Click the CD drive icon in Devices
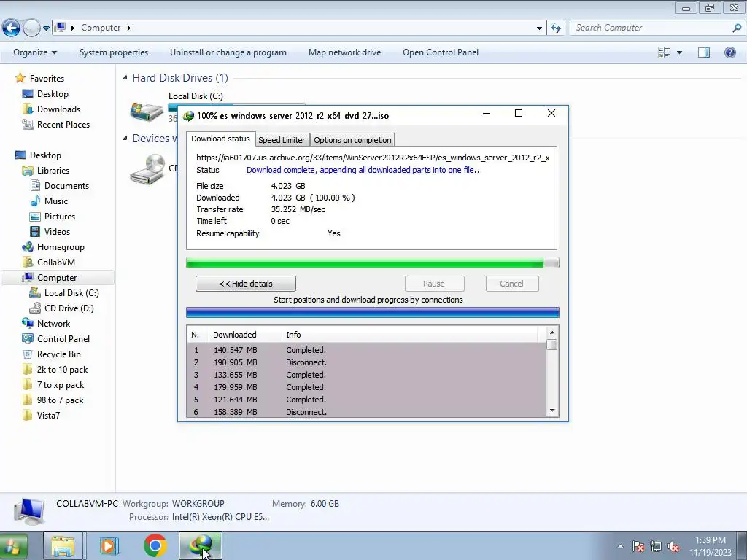This screenshot has height=560, width=747. click(147, 169)
